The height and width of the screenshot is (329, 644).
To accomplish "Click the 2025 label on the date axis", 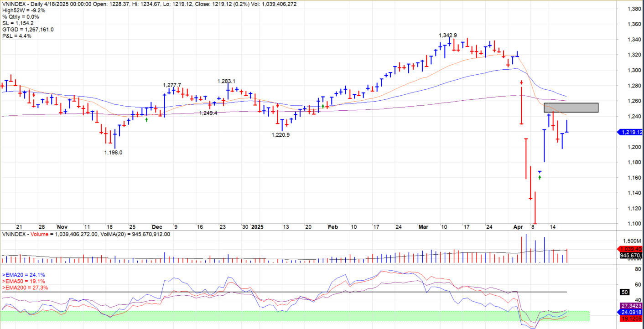I will 258,227.
